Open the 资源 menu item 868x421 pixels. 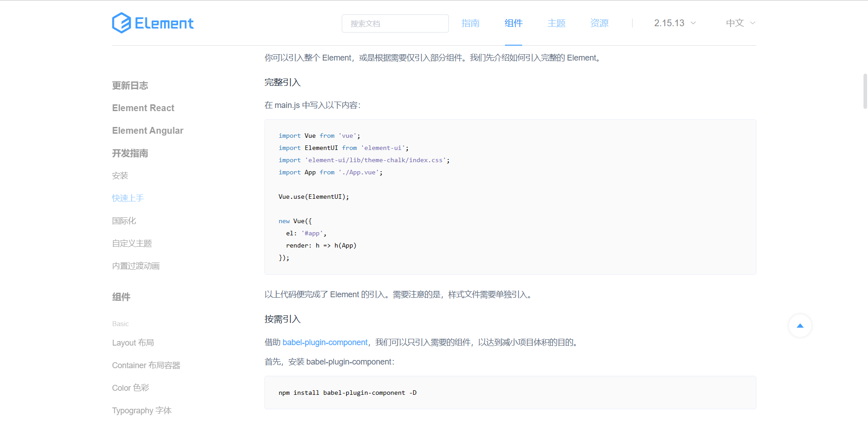[599, 23]
